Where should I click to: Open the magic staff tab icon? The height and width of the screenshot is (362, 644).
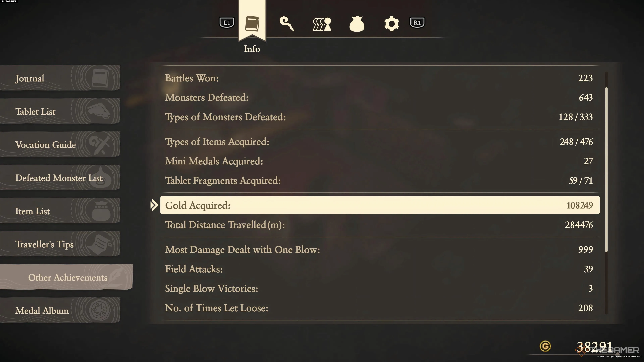(287, 24)
